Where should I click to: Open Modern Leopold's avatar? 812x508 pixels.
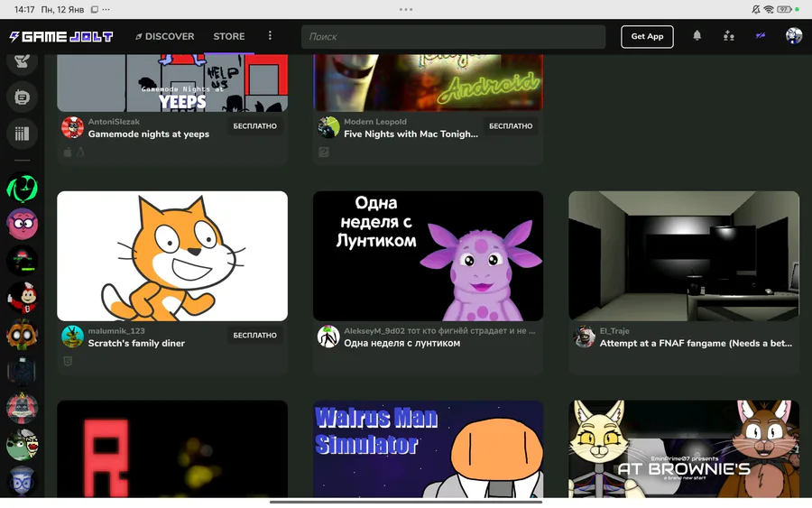(328, 127)
